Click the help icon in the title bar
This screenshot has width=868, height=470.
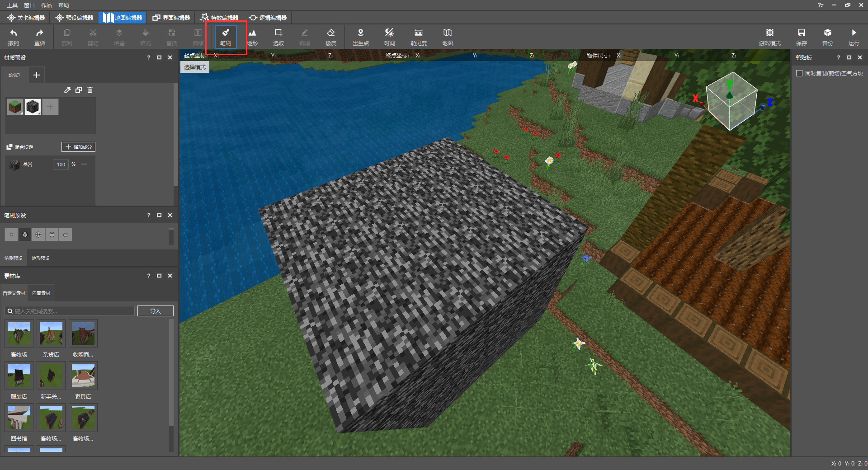point(820,5)
